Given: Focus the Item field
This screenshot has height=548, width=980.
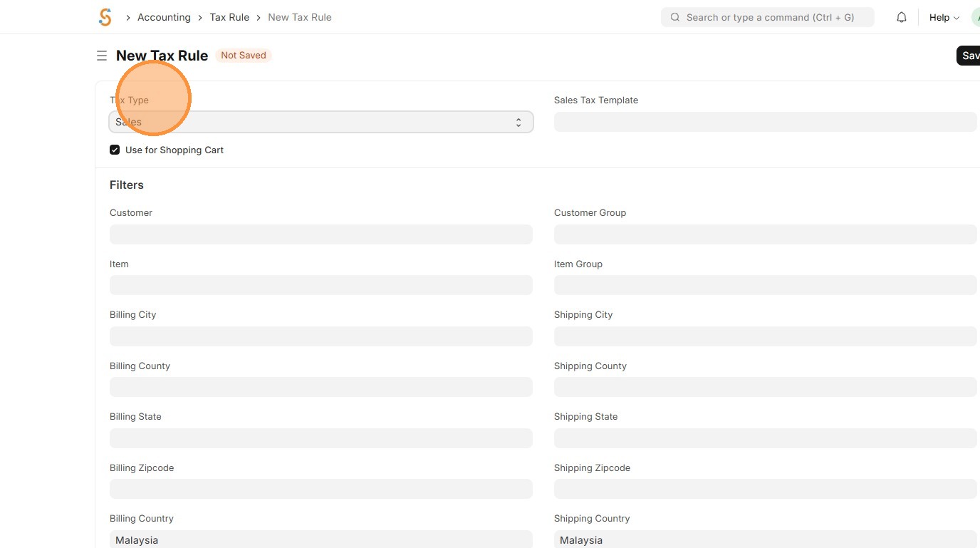Looking at the screenshot, I should click(x=320, y=285).
